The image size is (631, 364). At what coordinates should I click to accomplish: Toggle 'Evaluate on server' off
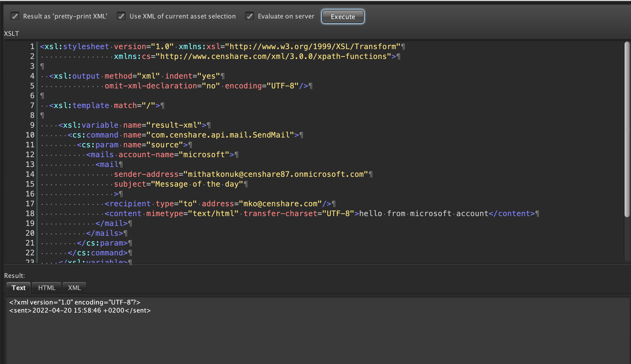tap(249, 16)
